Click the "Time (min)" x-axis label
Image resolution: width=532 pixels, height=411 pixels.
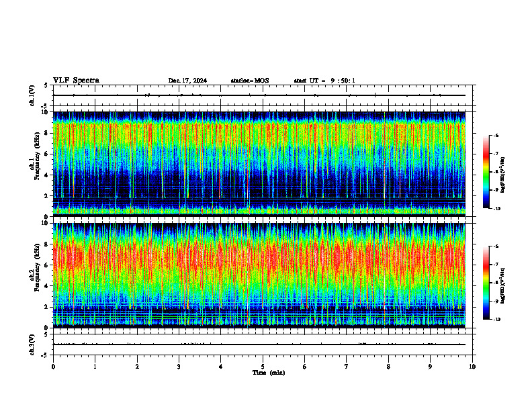[x=269, y=373]
